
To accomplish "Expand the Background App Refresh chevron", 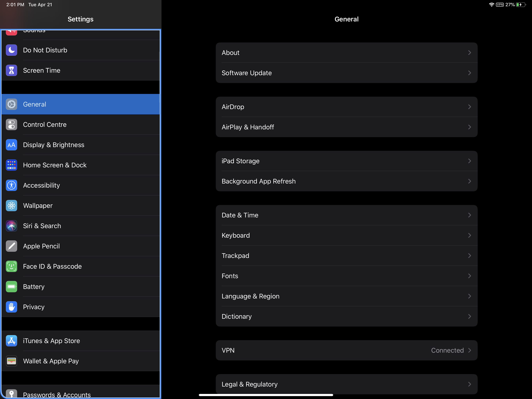I will point(469,181).
